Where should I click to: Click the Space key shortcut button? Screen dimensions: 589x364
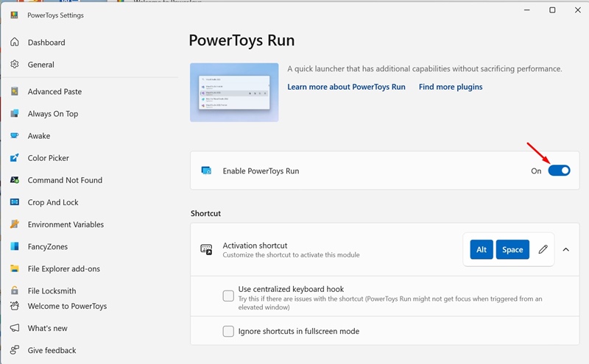tap(512, 249)
